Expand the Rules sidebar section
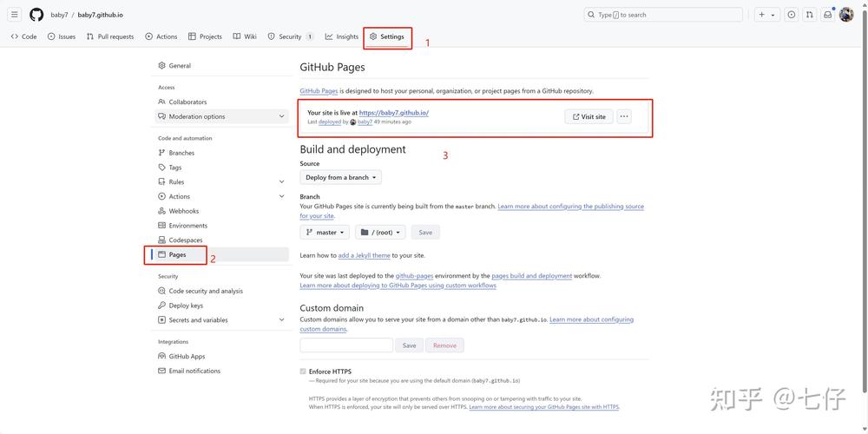Image resolution: width=868 pixels, height=434 pixels. 221,181
